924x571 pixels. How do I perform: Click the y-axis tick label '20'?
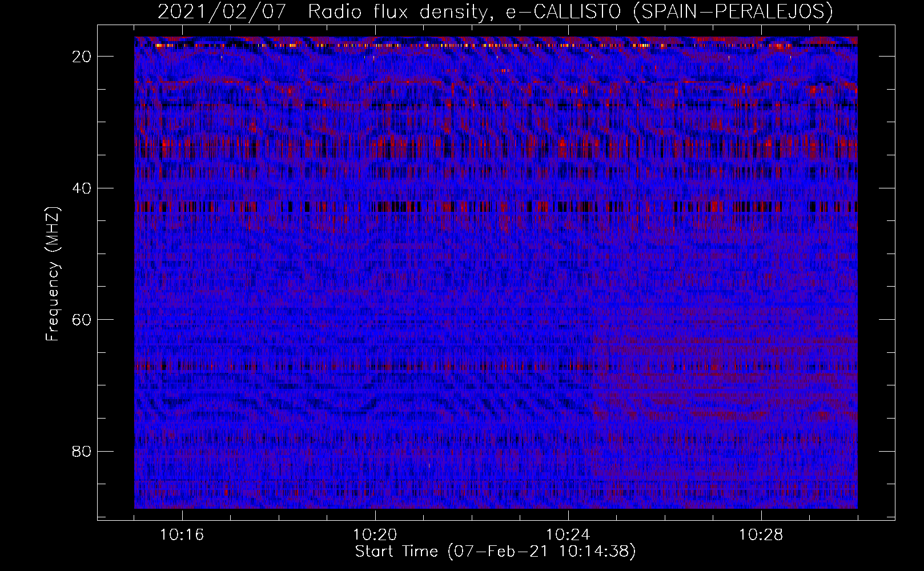tap(82, 57)
